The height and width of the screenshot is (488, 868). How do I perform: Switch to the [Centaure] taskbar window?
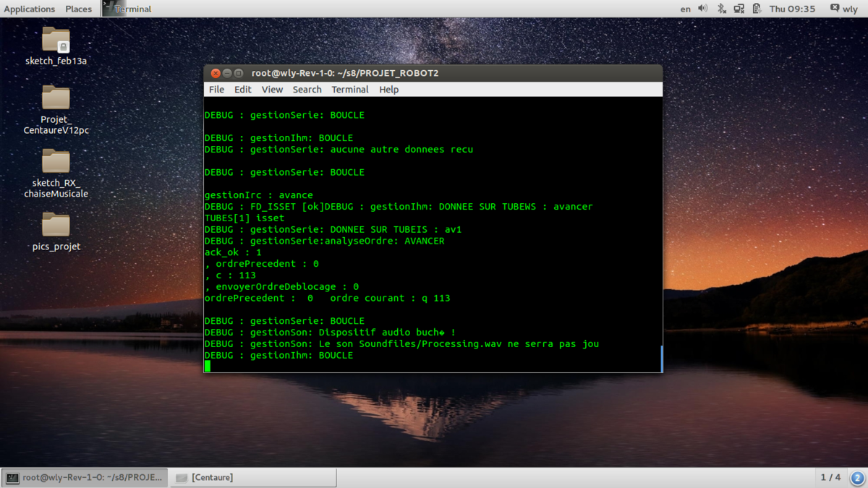click(x=253, y=478)
